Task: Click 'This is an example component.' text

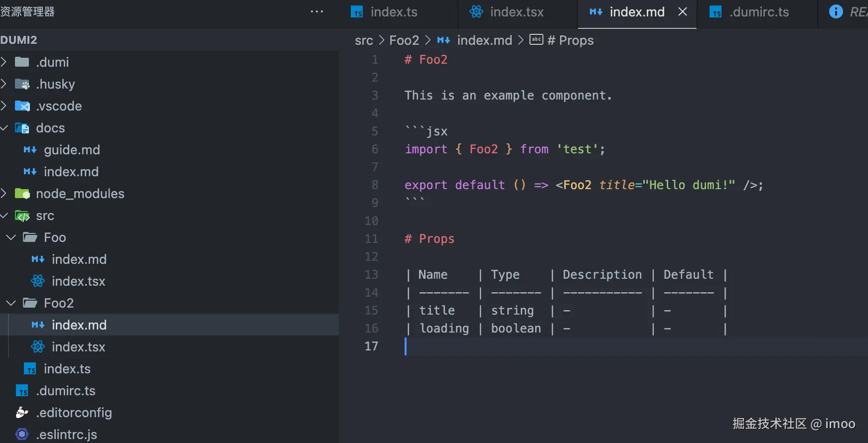Action: [x=508, y=96]
